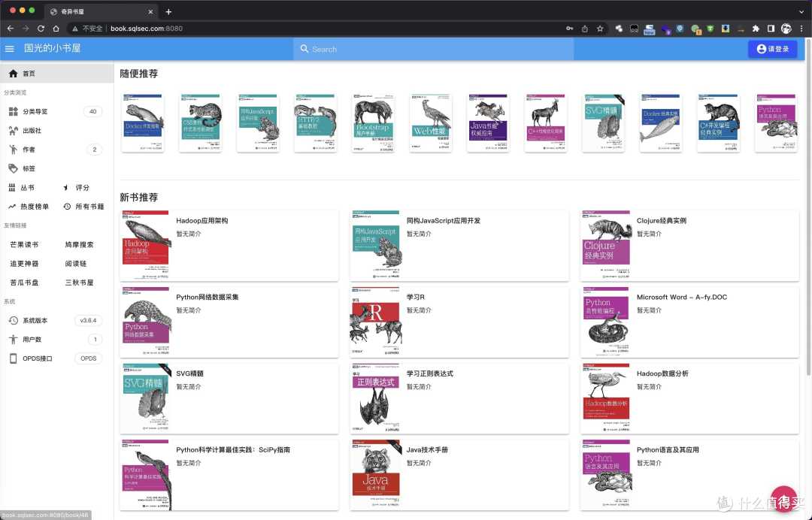Viewport: 812px width, 520px height.
Task: Go to the browser home page button
Action: point(56,29)
